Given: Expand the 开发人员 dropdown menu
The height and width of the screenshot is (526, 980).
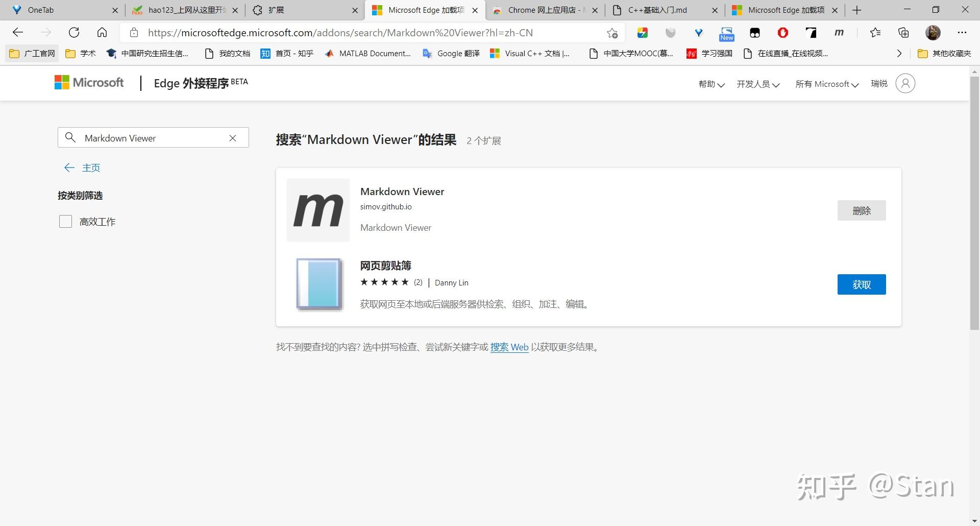Looking at the screenshot, I should pos(758,84).
